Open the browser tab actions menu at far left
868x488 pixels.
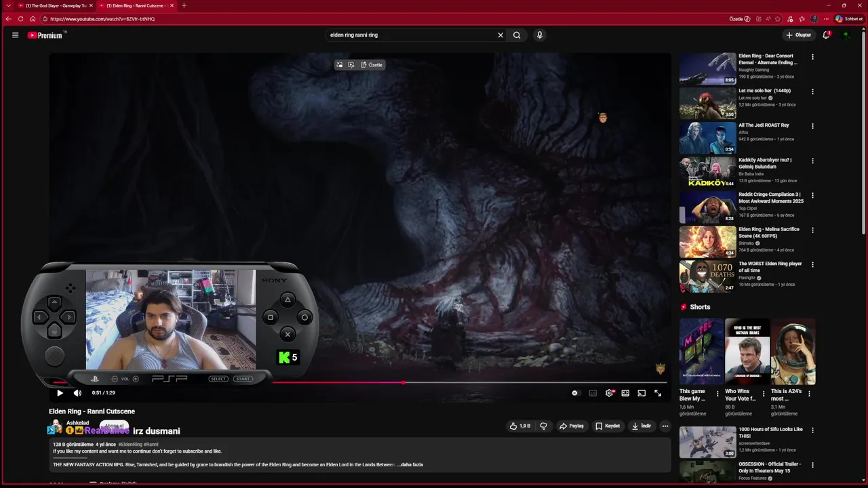pyautogui.click(x=8, y=5)
